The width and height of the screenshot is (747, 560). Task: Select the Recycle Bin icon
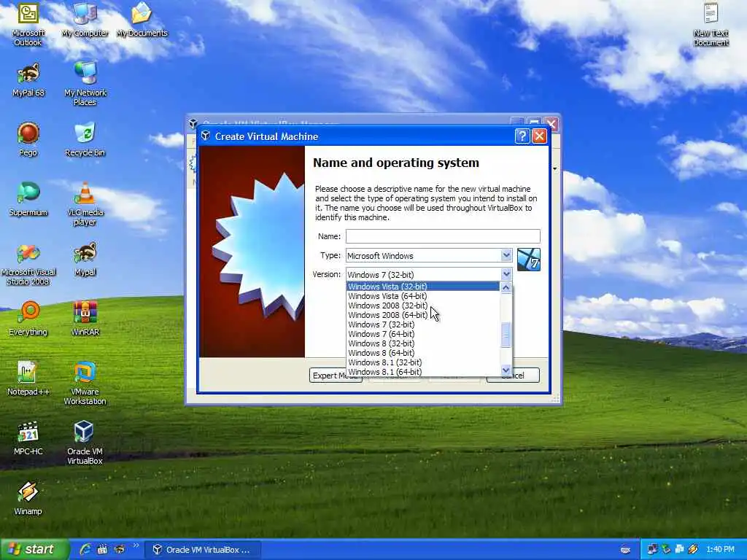[85, 140]
